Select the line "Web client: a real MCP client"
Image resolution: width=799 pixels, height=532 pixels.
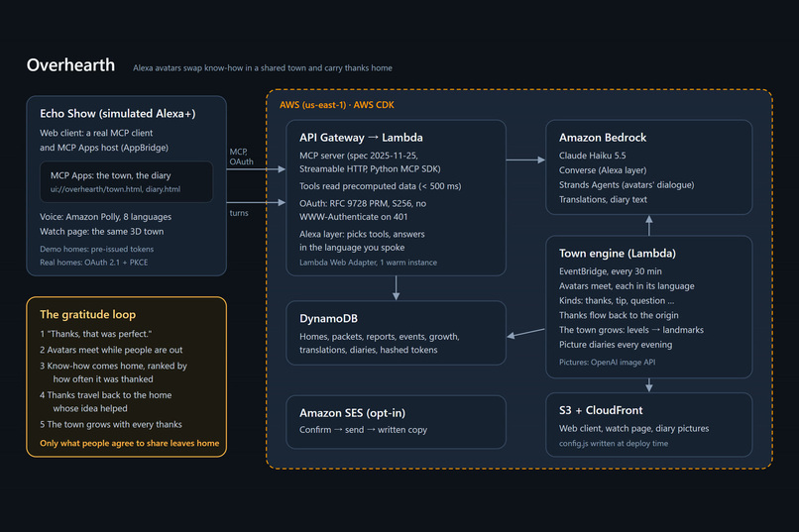(96, 133)
